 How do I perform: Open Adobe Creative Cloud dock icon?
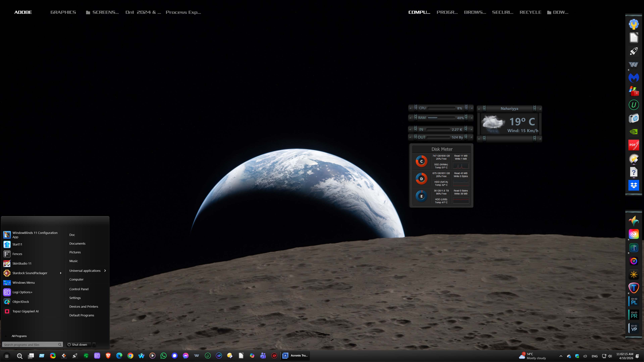pyautogui.click(x=633, y=234)
